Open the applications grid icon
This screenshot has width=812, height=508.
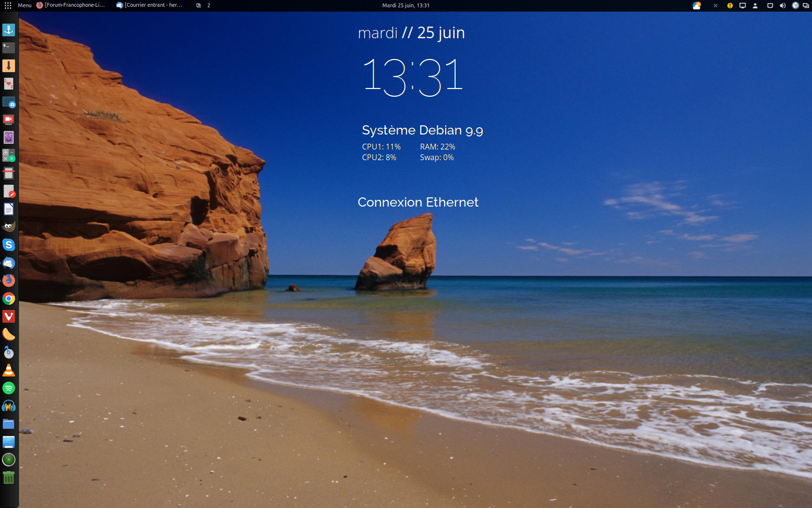pyautogui.click(x=8, y=5)
